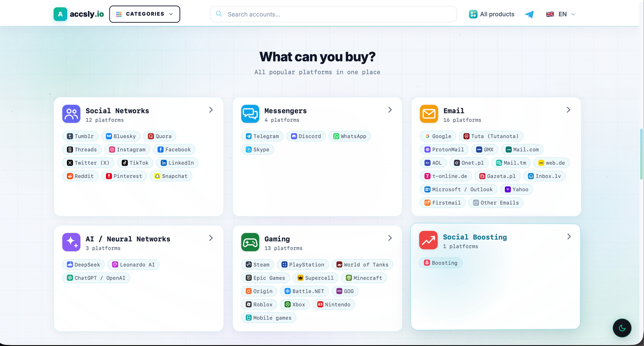Click the AI / Neural Networks sparkle icon
Viewport: 644px width, 346px height.
71,242
